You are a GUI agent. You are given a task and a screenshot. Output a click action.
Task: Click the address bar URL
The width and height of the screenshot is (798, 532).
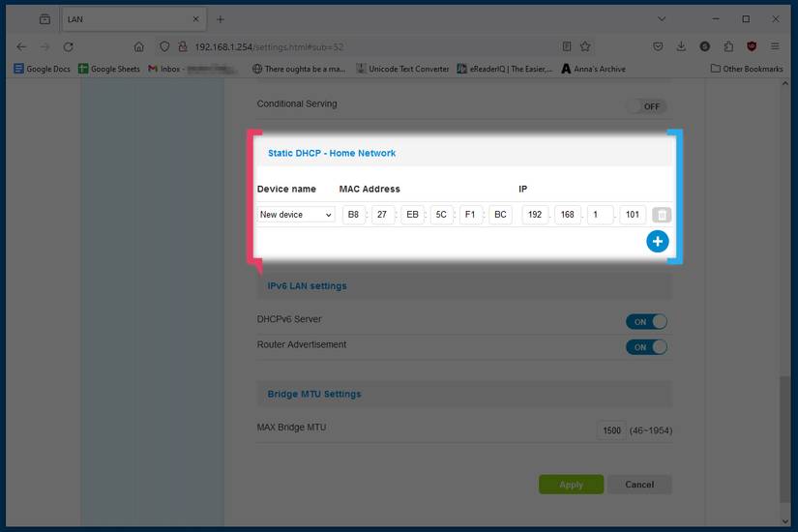(x=269, y=46)
